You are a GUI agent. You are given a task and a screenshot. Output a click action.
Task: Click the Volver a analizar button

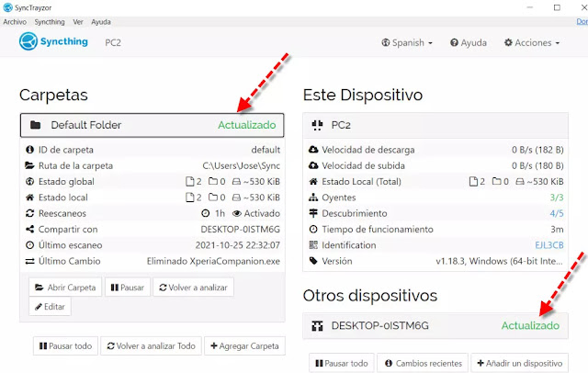click(193, 288)
